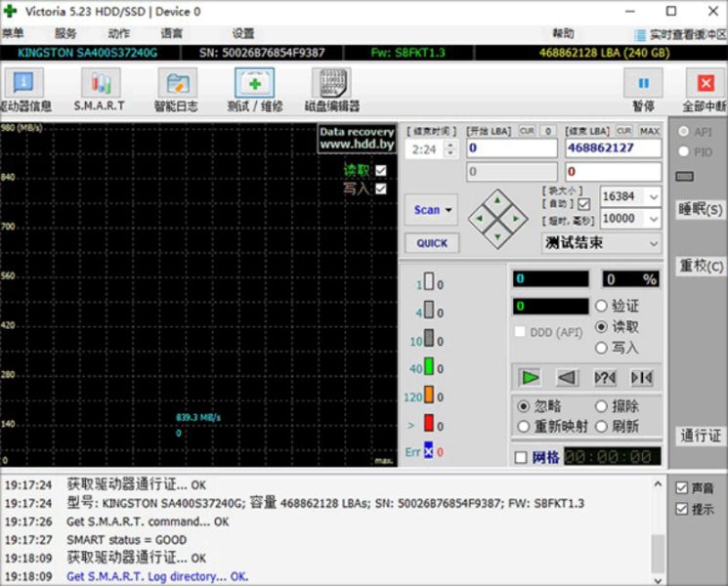Click the Pause (暂停) icon
This screenshot has width=728, height=586.
[x=643, y=84]
